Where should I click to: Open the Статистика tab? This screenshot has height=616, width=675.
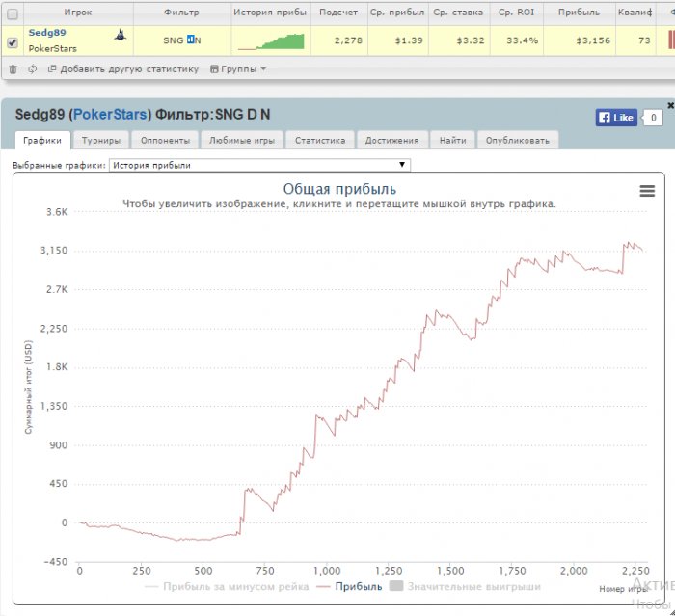320,140
